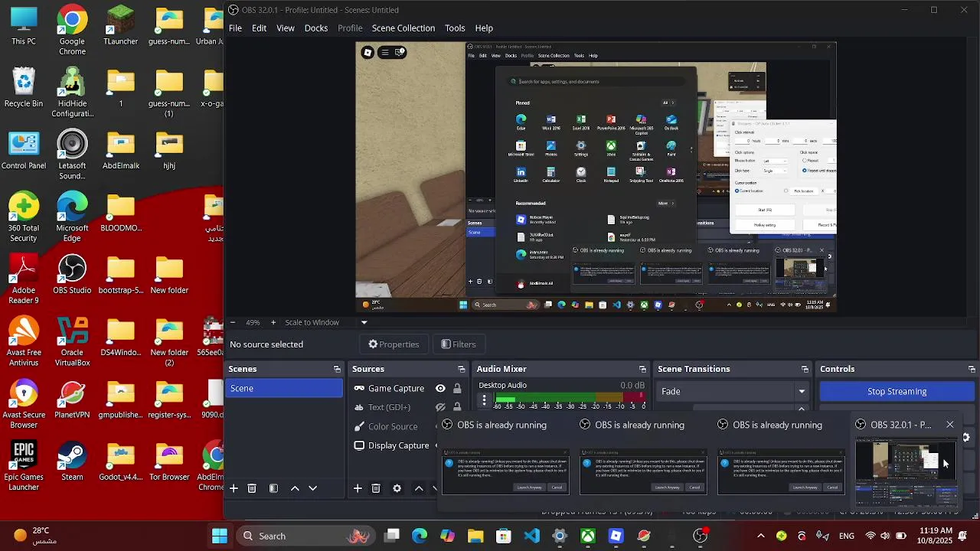Open source Properties button
Screen dimensions: 980x551
[394, 344]
